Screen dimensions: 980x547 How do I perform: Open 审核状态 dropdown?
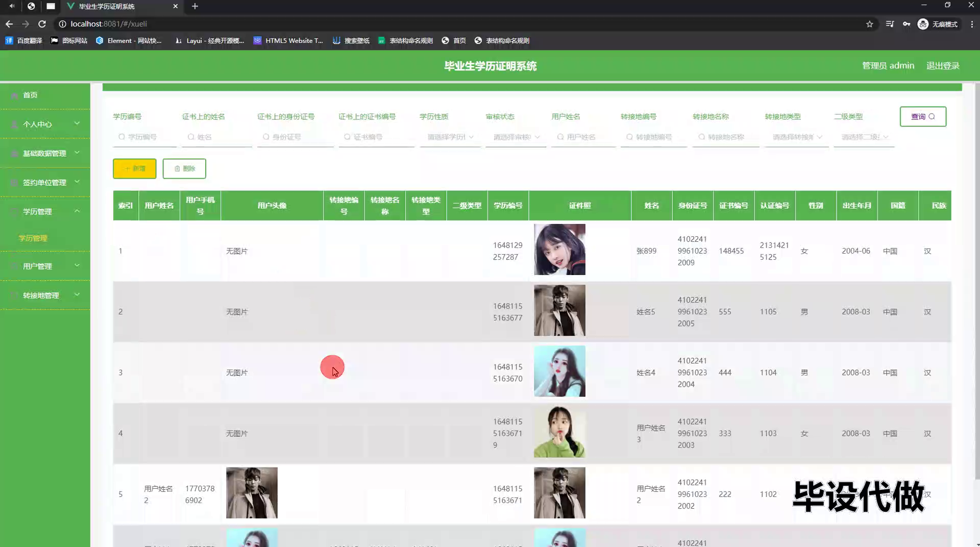pyautogui.click(x=516, y=137)
